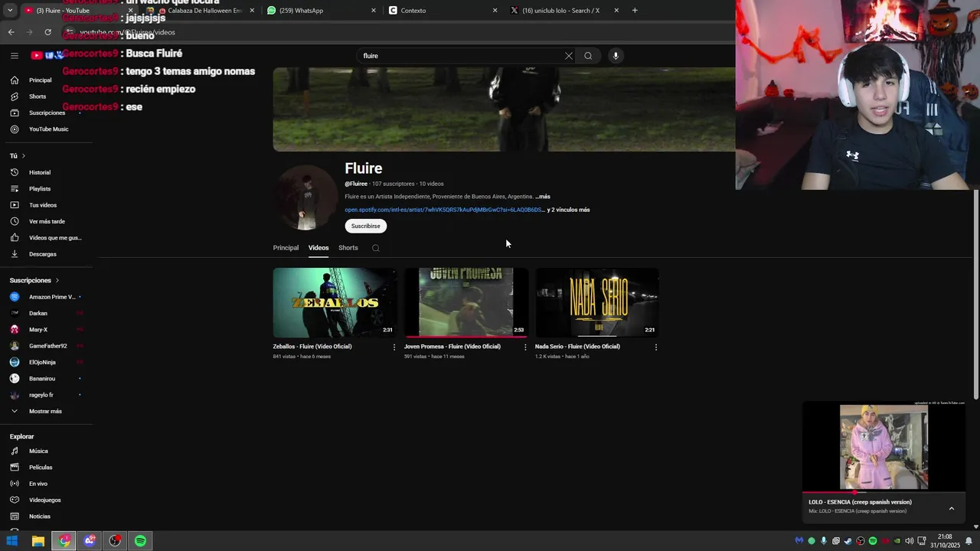The image size is (980, 551).
Task: Open a new browser tab
Action: 635,10
